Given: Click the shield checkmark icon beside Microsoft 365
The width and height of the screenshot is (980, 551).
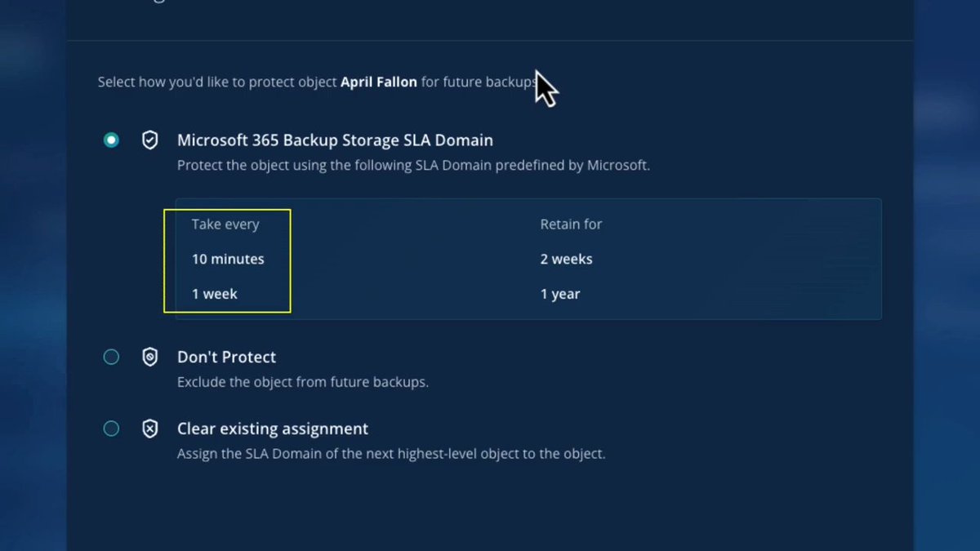Looking at the screenshot, I should click(x=150, y=140).
